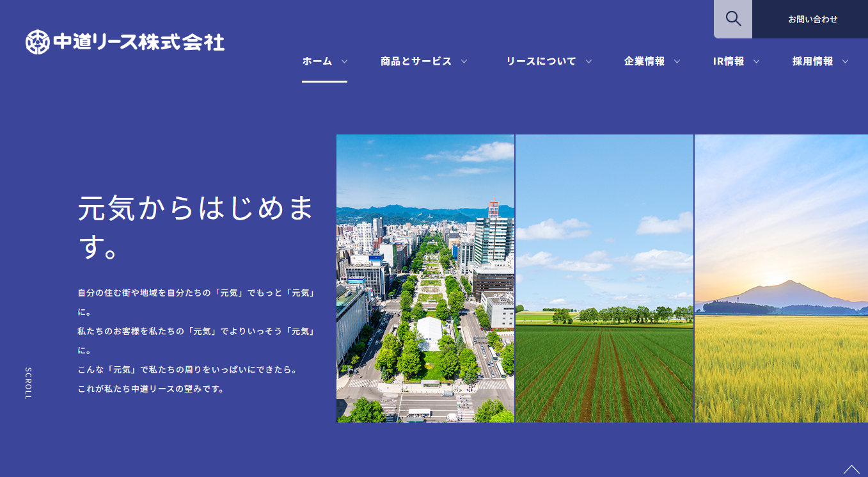Open the リースについて menu
This screenshot has height=477, width=868.
(541, 61)
